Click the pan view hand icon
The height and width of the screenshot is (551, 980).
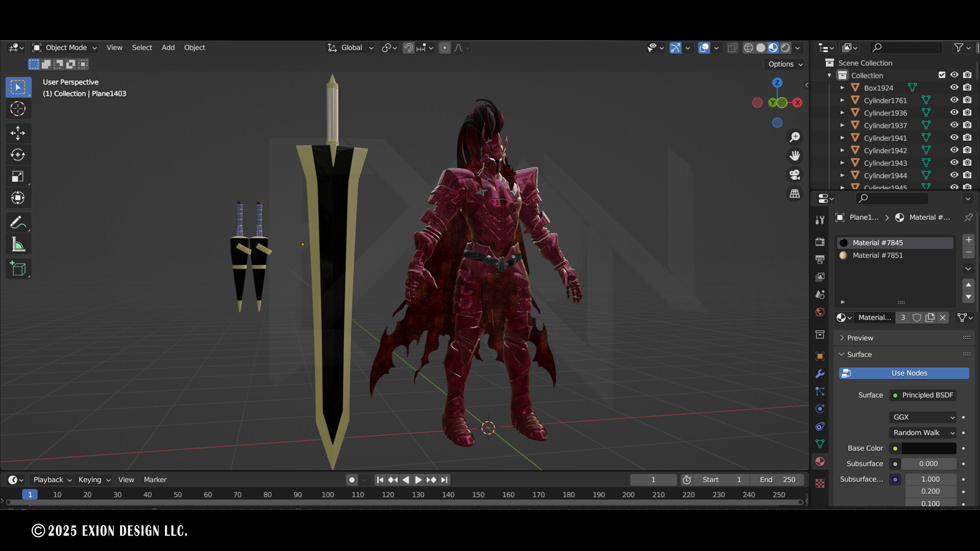click(794, 155)
